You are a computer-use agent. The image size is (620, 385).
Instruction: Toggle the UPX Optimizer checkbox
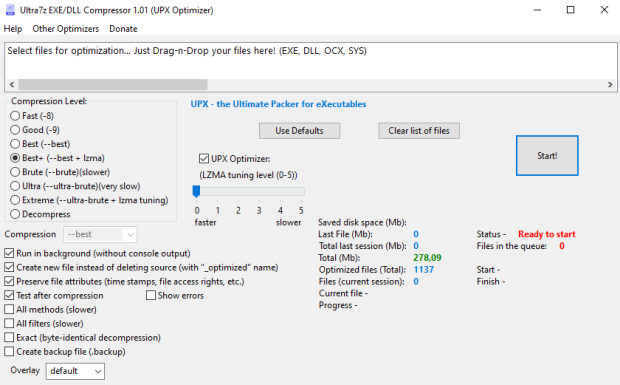234,159
